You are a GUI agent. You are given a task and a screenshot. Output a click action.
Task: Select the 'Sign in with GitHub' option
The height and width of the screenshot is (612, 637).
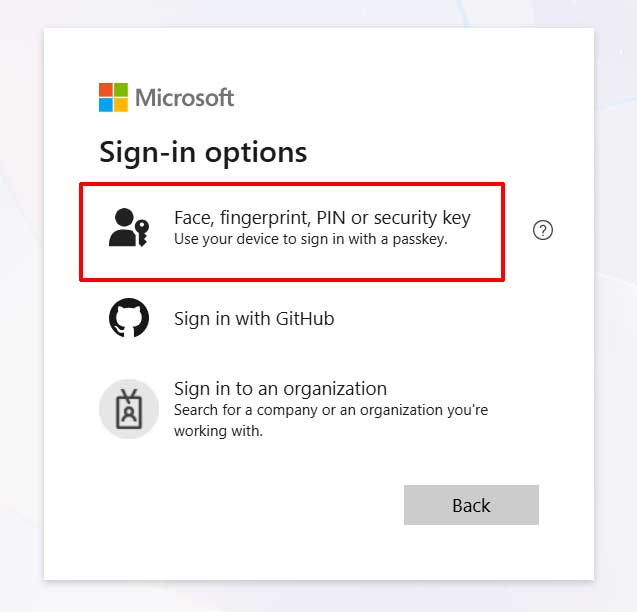[x=254, y=319]
